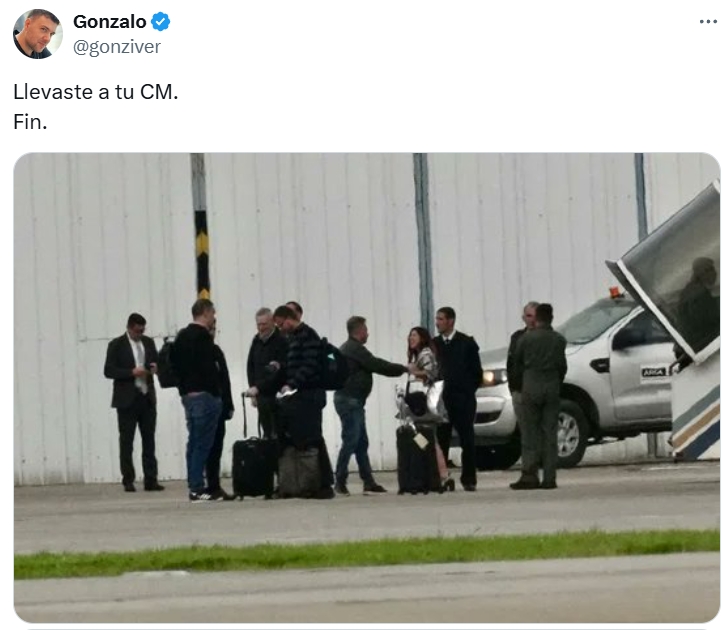Click the man in dark suit at far left
Screen dimensions: 723x630
(x=134, y=401)
